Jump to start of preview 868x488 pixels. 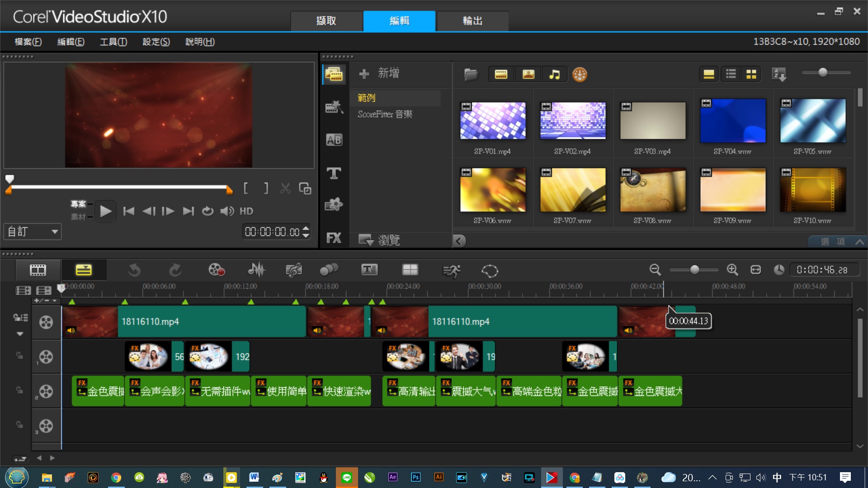pyautogui.click(x=129, y=211)
